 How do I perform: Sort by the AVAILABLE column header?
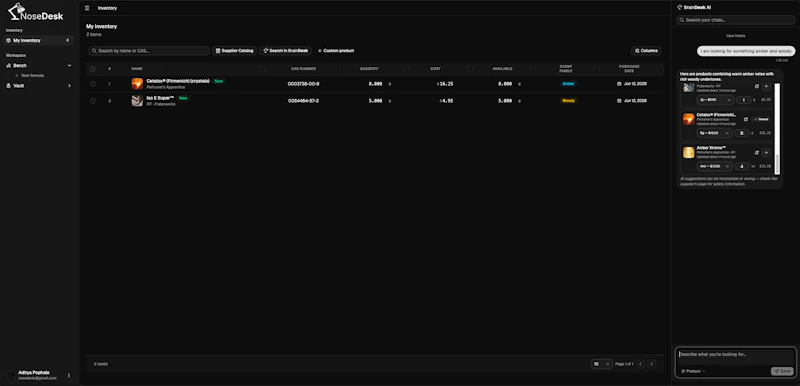tap(503, 69)
